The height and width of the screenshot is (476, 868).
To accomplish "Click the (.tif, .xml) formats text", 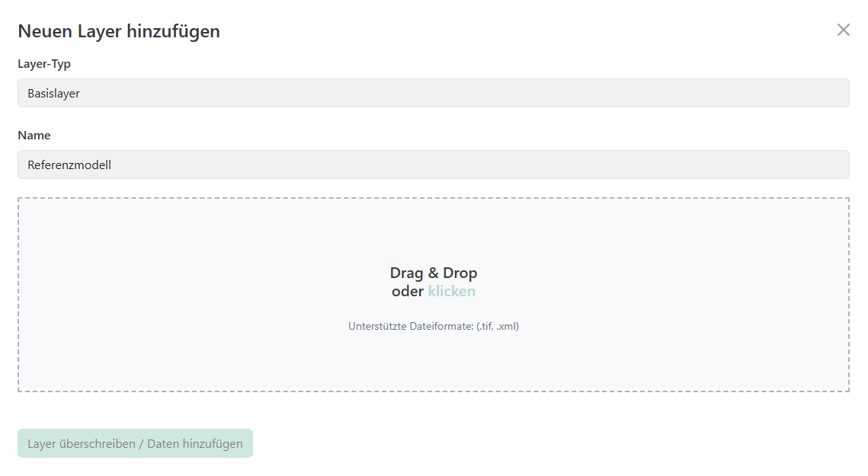I will (x=497, y=326).
